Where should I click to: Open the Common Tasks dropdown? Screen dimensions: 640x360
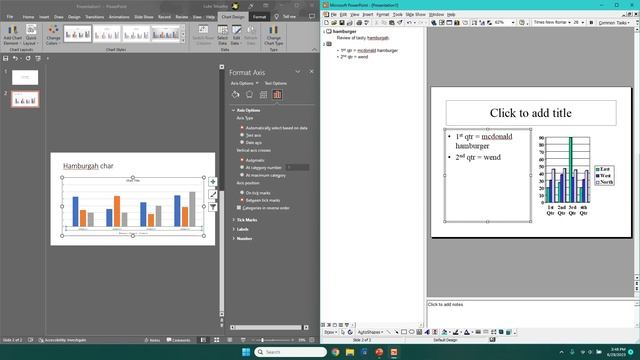(615, 23)
